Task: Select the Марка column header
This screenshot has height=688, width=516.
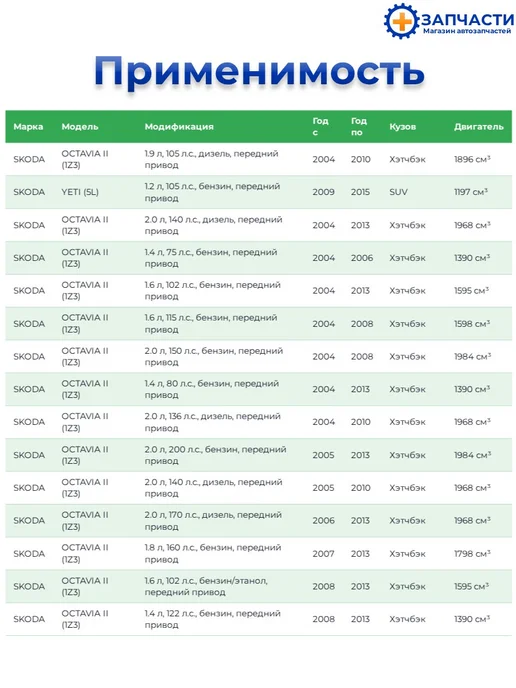Action: click(28, 126)
